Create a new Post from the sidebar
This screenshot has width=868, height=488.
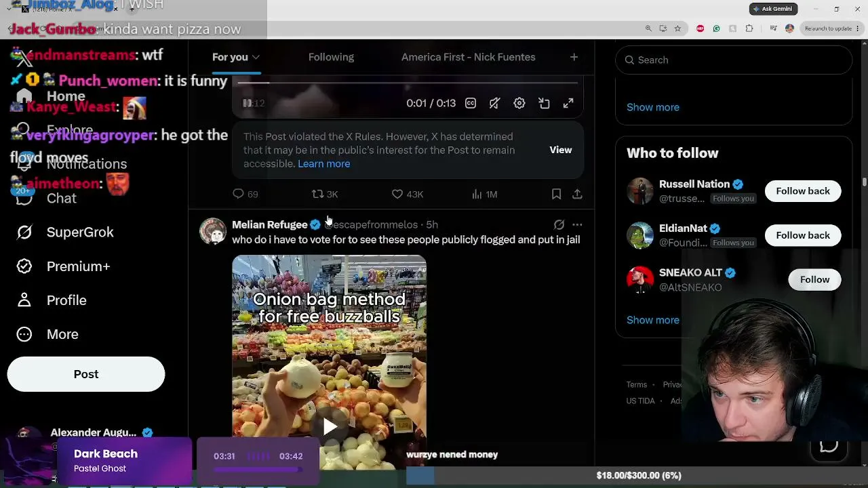[x=86, y=374]
